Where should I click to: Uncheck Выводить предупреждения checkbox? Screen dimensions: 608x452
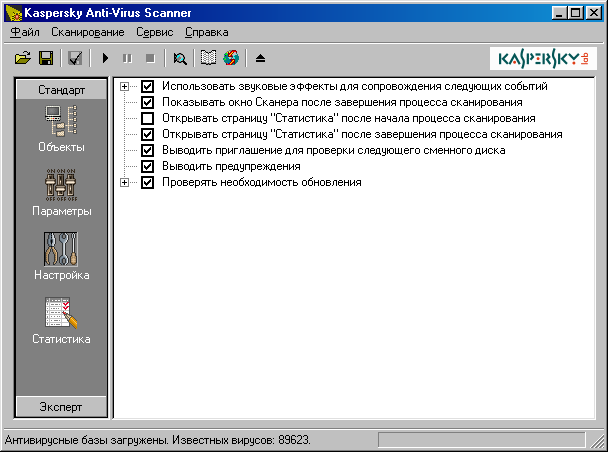147,166
